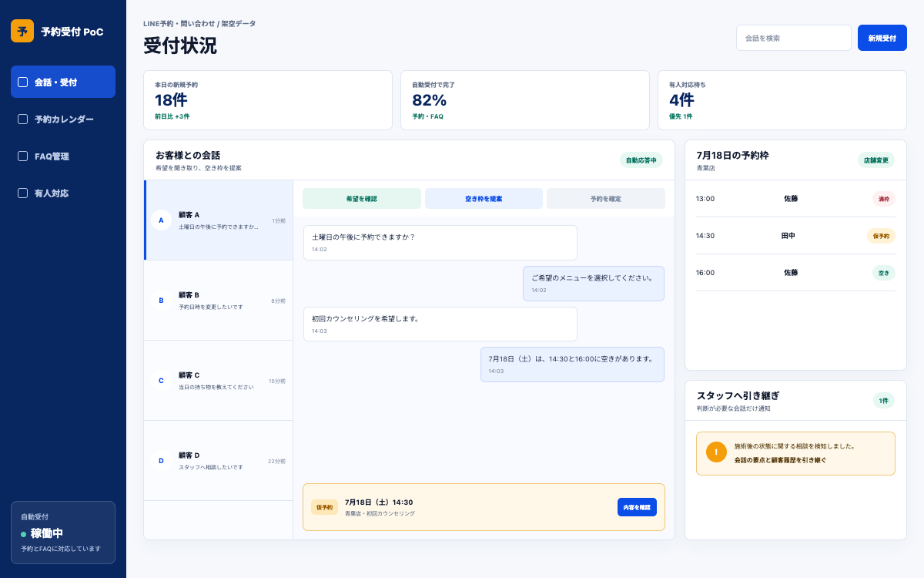924x578 pixels.
Task: Click the 7月18日（土）14:30 booking title
Action: 379,502
